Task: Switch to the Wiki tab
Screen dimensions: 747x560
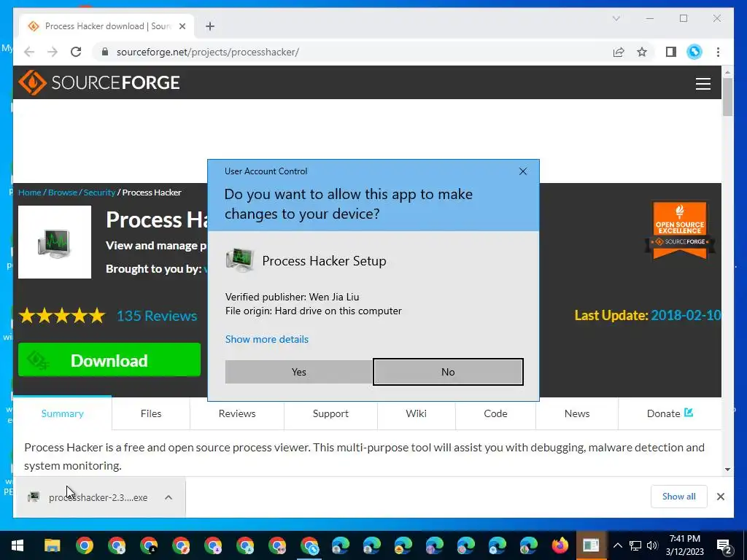Action: coord(416,413)
